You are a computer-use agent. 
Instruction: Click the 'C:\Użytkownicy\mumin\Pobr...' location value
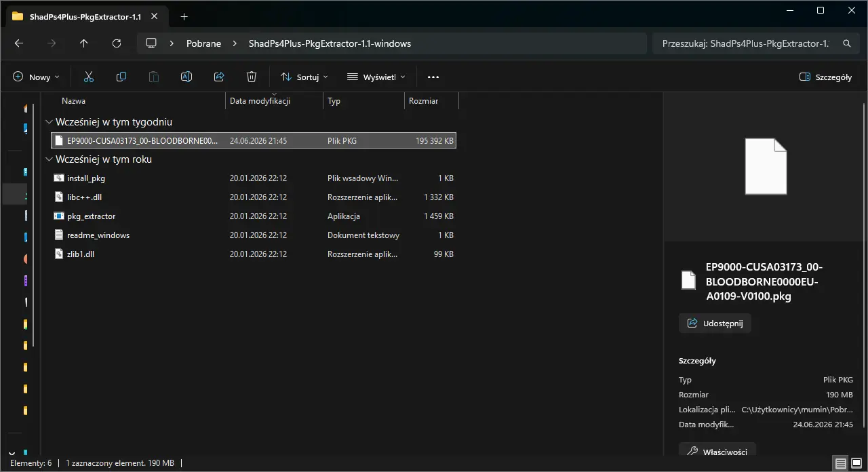click(797, 410)
